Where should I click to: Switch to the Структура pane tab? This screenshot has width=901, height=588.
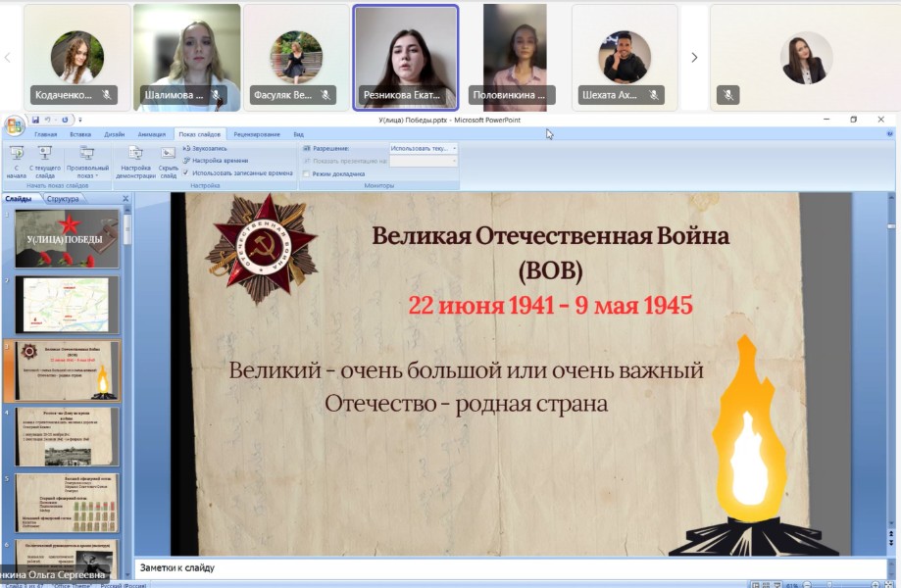tap(63, 199)
